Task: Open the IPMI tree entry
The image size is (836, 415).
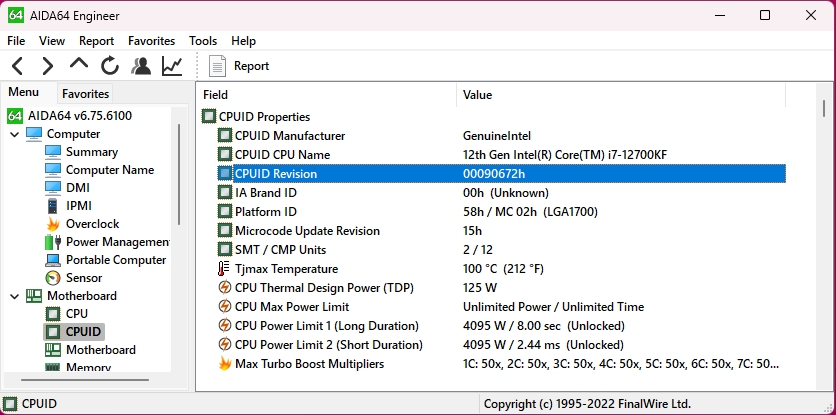Action: click(79, 206)
